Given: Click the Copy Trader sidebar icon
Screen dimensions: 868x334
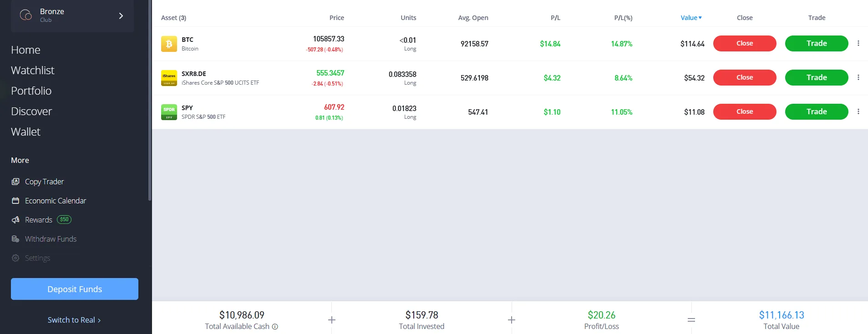Looking at the screenshot, I should (x=15, y=182).
